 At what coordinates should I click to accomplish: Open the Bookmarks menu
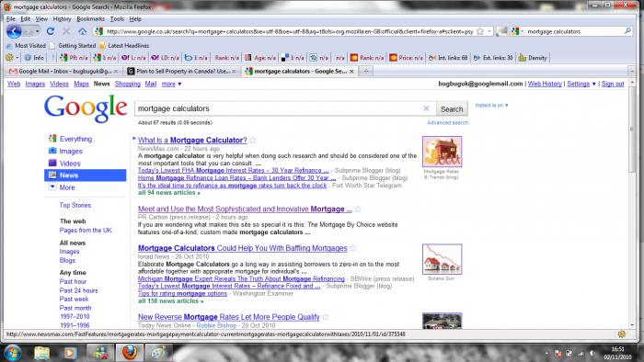click(90, 19)
